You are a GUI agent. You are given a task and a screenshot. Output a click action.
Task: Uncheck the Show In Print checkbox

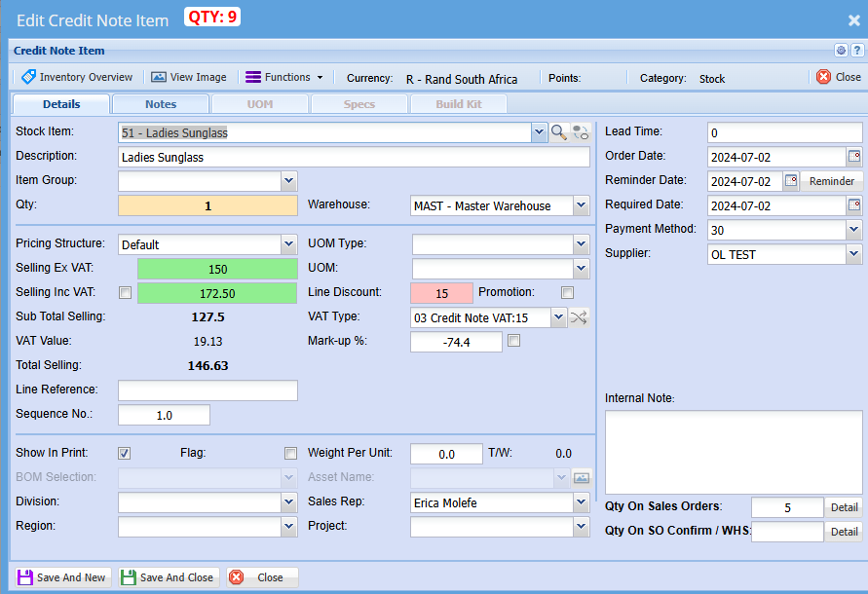pos(125,453)
